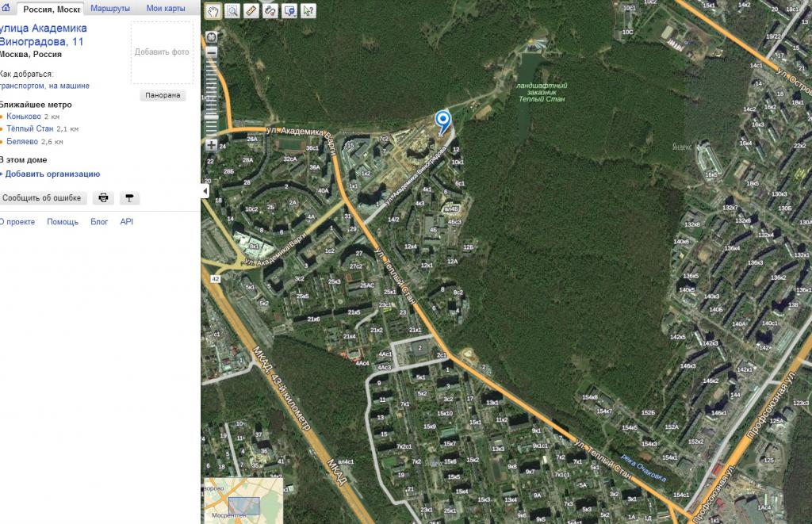Select the info pointer tool

click(x=308, y=11)
